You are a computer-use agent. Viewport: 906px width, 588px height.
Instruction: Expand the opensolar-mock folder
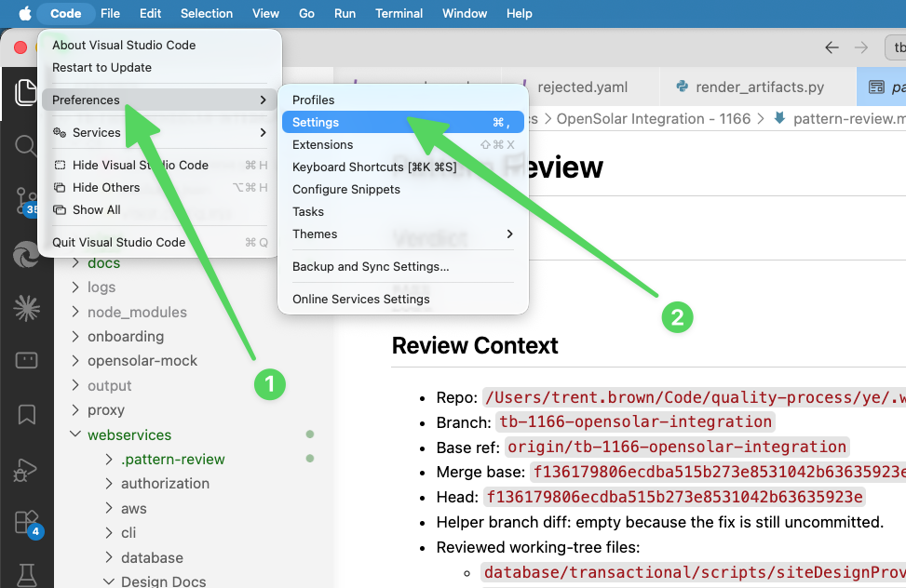coord(75,360)
